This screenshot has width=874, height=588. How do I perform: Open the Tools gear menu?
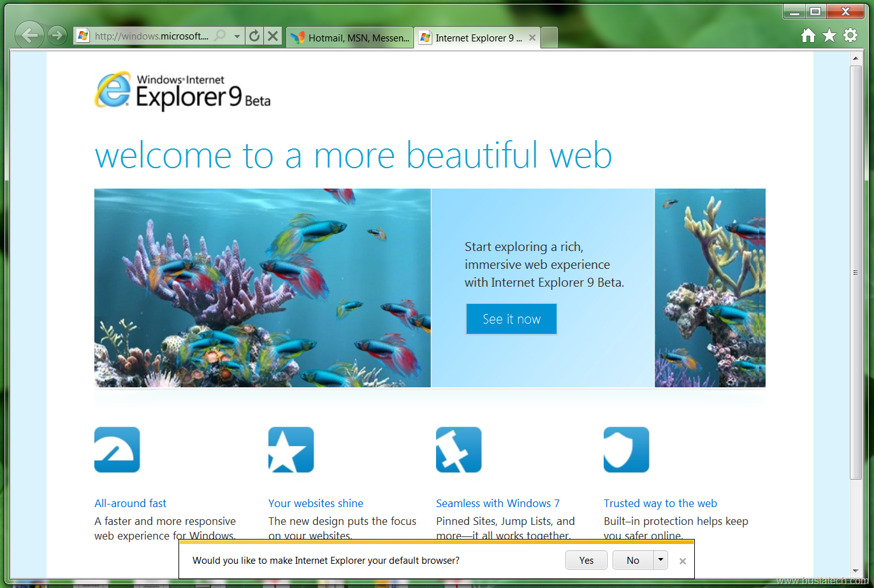point(850,36)
